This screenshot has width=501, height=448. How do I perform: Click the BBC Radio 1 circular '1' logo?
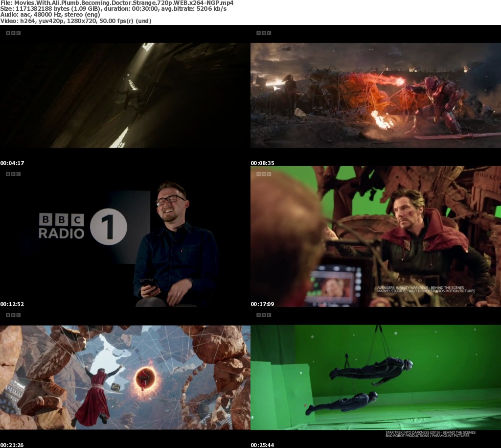click(108, 226)
